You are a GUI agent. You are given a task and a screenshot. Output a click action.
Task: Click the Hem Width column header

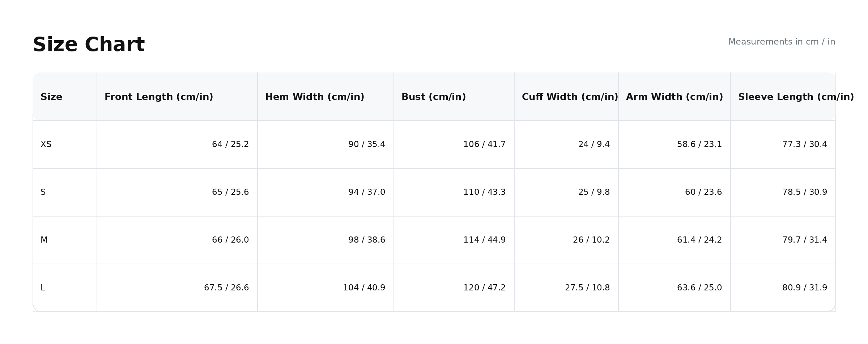[315, 97]
